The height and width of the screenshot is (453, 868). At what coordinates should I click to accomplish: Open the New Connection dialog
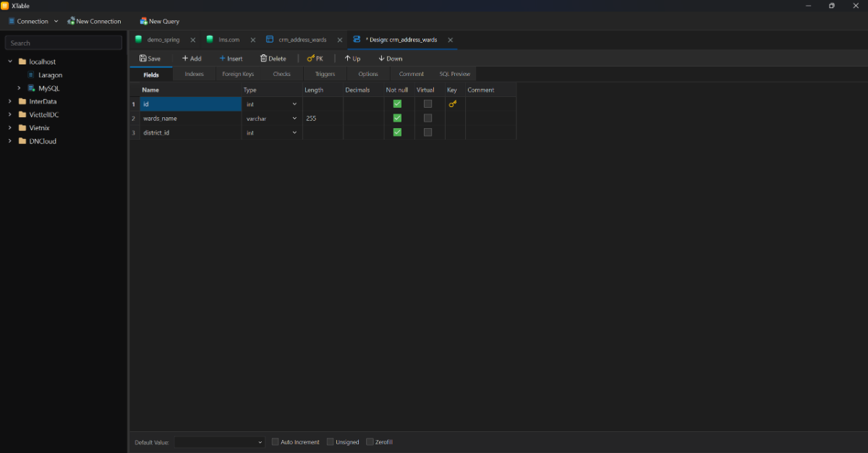tap(94, 21)
